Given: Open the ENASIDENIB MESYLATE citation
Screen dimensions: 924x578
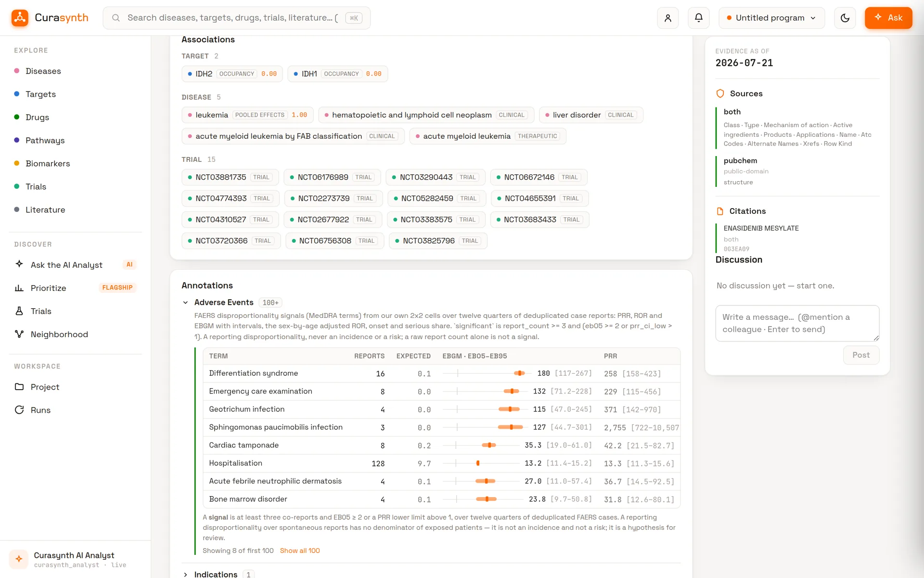Looking at the screenshot, I should tap(761, 228).
